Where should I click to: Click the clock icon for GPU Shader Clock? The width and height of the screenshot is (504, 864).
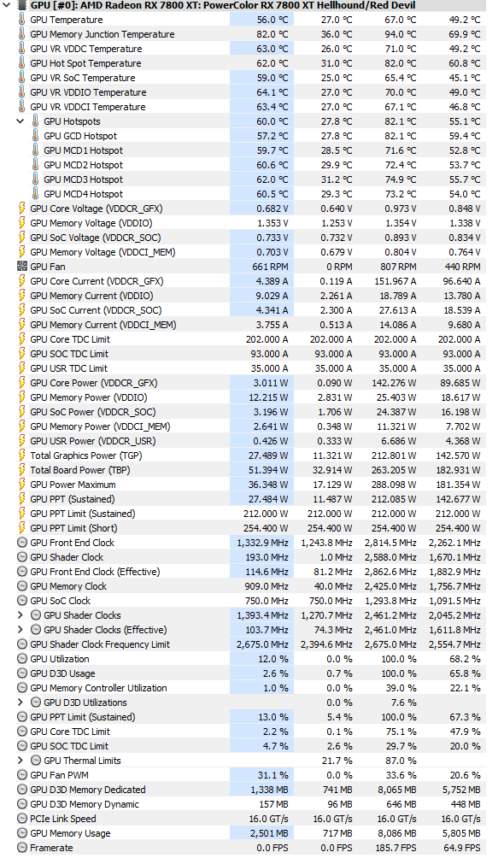(x=22, y=557)
